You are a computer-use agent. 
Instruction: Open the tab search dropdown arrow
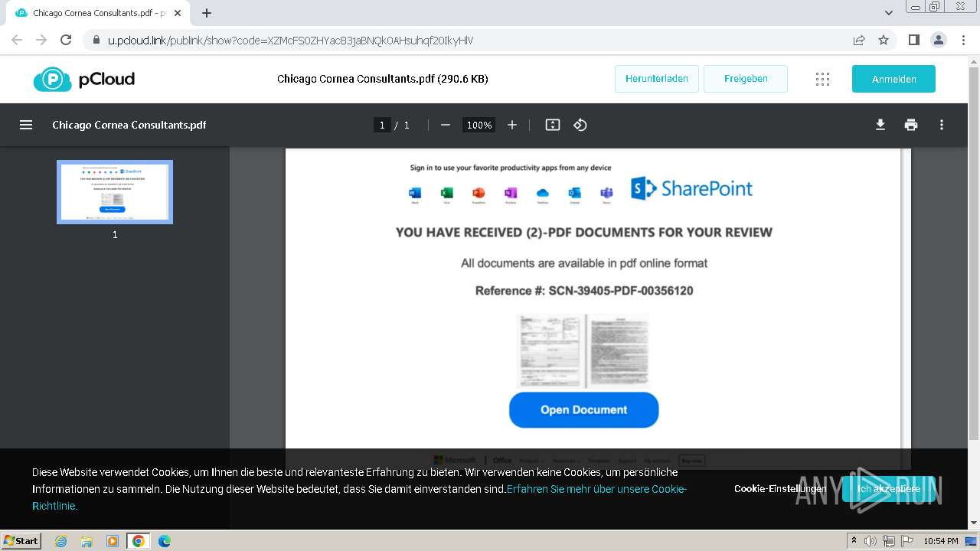pyautogui.click(x=889, y=13)
